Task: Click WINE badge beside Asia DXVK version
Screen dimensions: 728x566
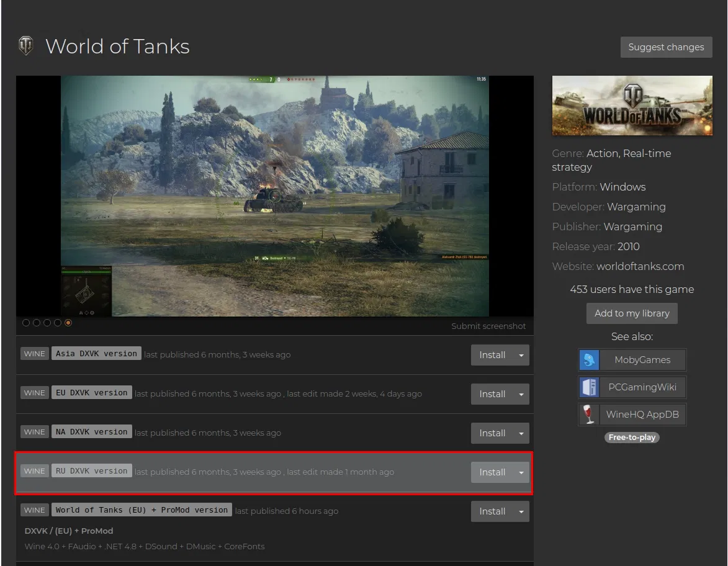Action: point(34,353)
